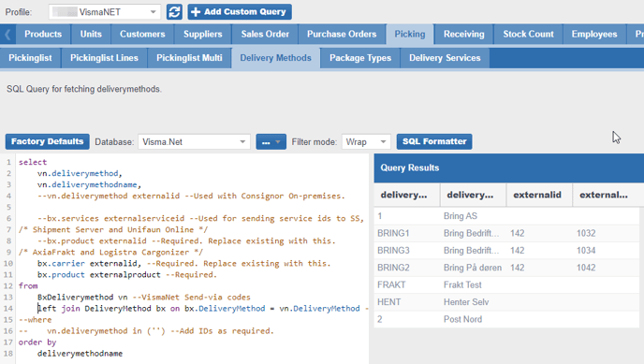This screenshot has height=364, width=644.
Task: Click the 'select' keyword on line 1
Action: pyautogui.click(x=33, y=162)
